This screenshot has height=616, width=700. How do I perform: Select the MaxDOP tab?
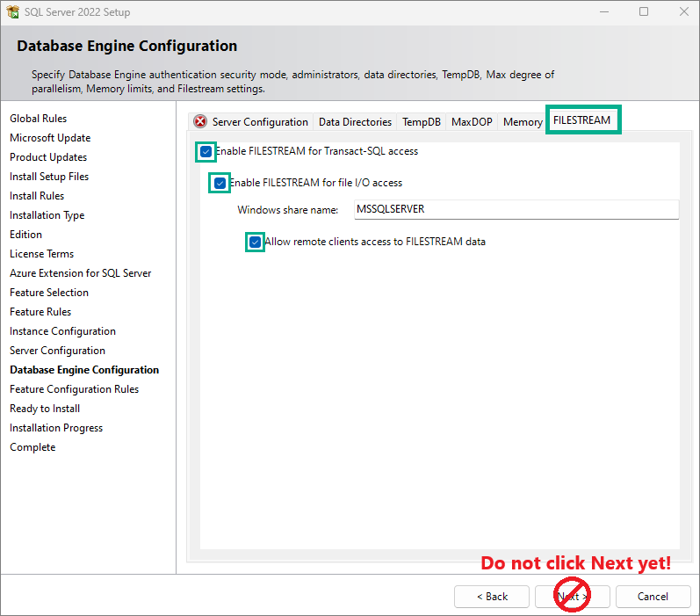pos(472,122)
